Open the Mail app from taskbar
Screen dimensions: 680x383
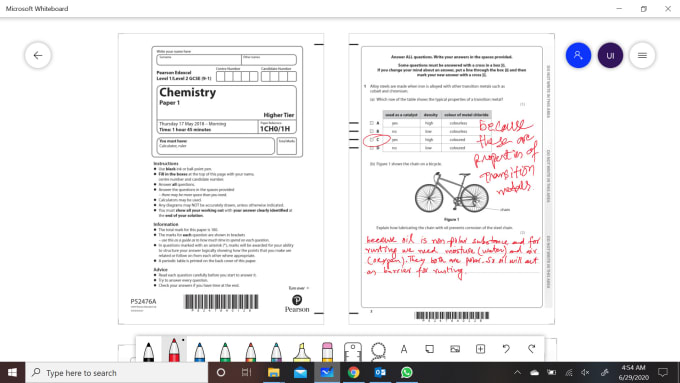tap(300, 373)
